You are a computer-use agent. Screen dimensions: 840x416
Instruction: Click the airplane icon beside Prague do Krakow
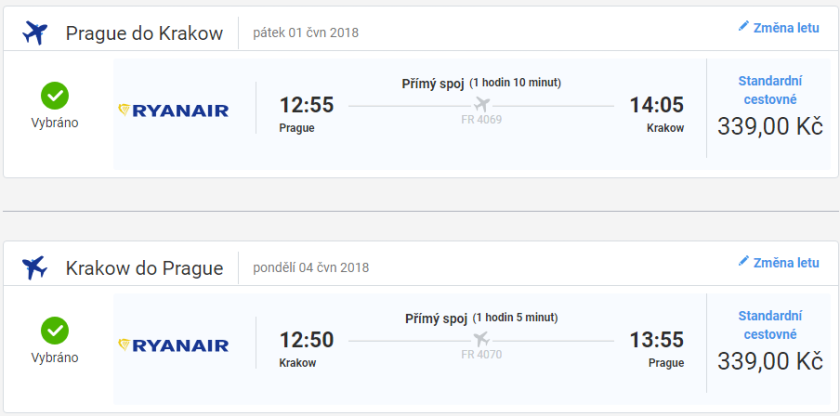(35, 33)
